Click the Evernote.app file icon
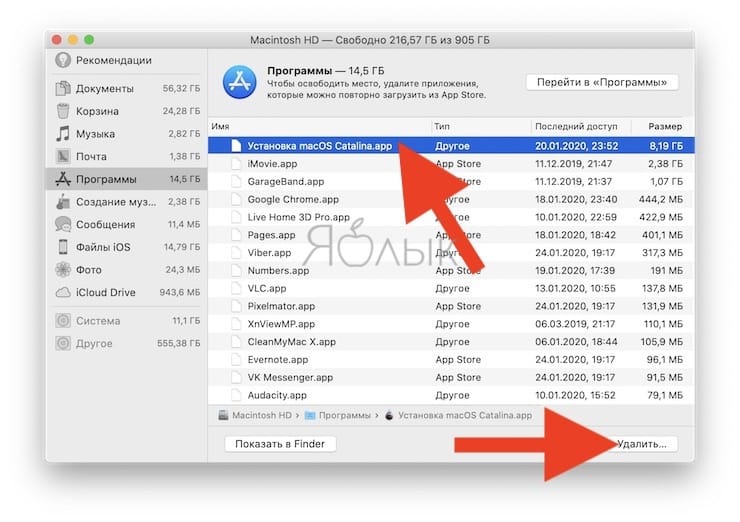 (x=236, y=360)
